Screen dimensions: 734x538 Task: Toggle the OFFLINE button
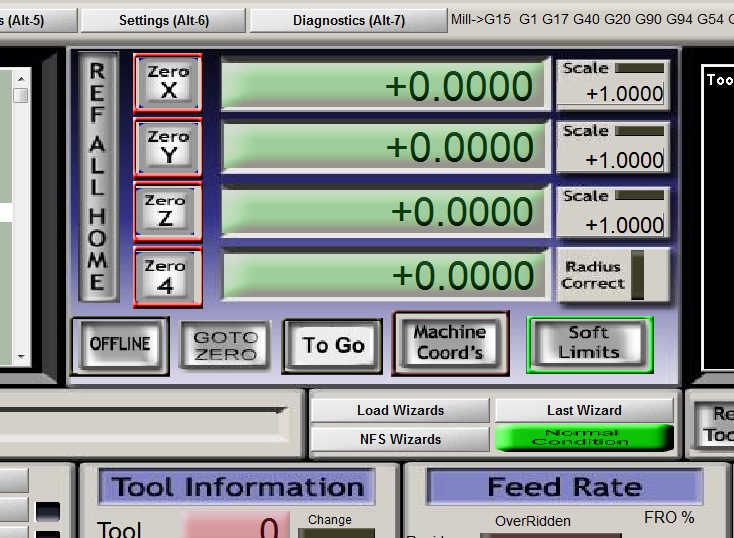[120, 346]
